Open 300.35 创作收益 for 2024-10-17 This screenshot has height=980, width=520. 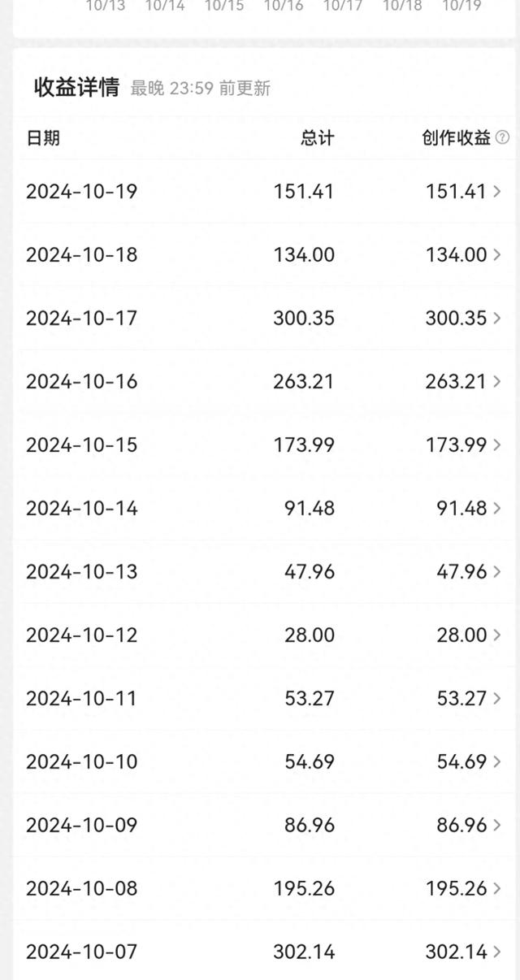[456, 319]
